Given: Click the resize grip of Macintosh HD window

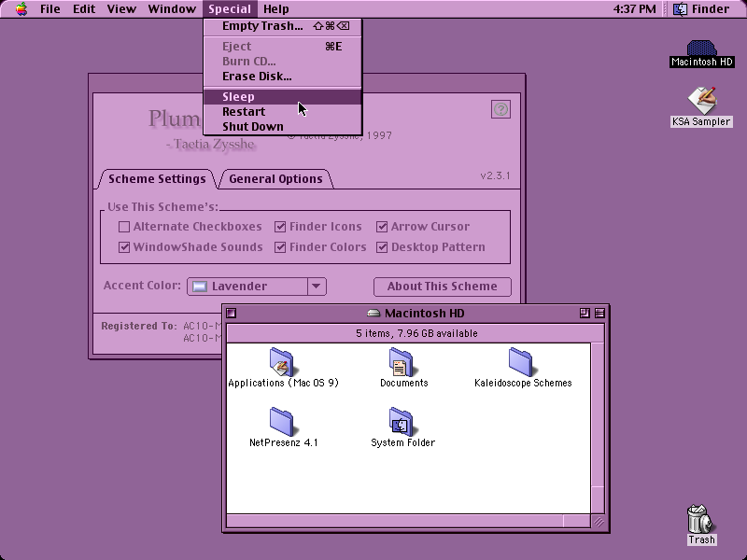Looking at the screenshot, I should [599, 522].
